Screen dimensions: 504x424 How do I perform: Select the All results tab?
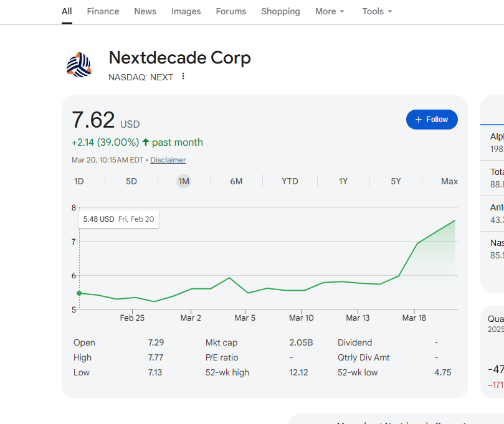click(67, 11)
